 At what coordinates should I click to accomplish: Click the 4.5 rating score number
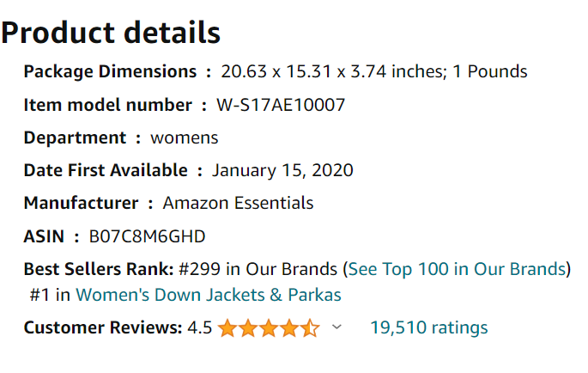pyautogui.click(x=200, y=327)
